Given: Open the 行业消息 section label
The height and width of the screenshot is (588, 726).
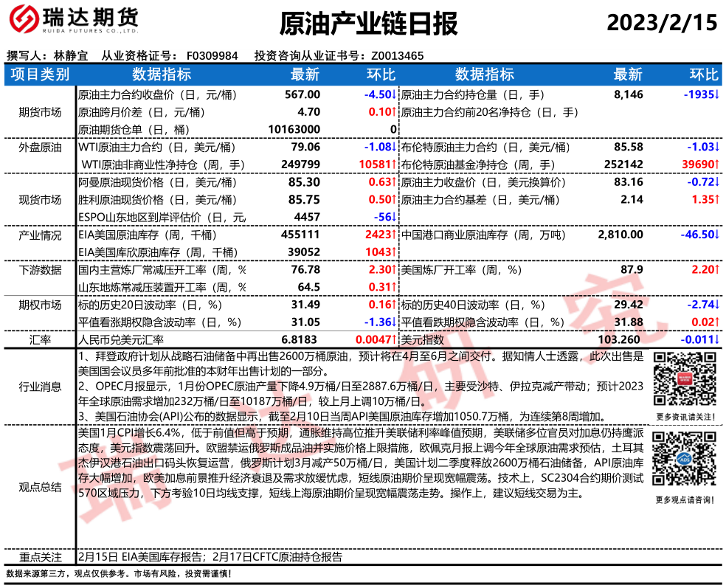Looking at the screenshot, I should coord(40,388).
